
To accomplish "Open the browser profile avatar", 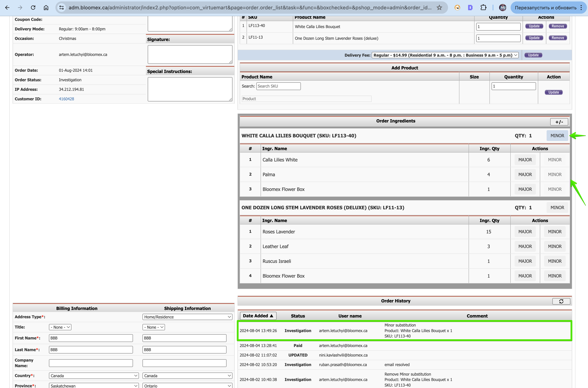I will 503,8.
